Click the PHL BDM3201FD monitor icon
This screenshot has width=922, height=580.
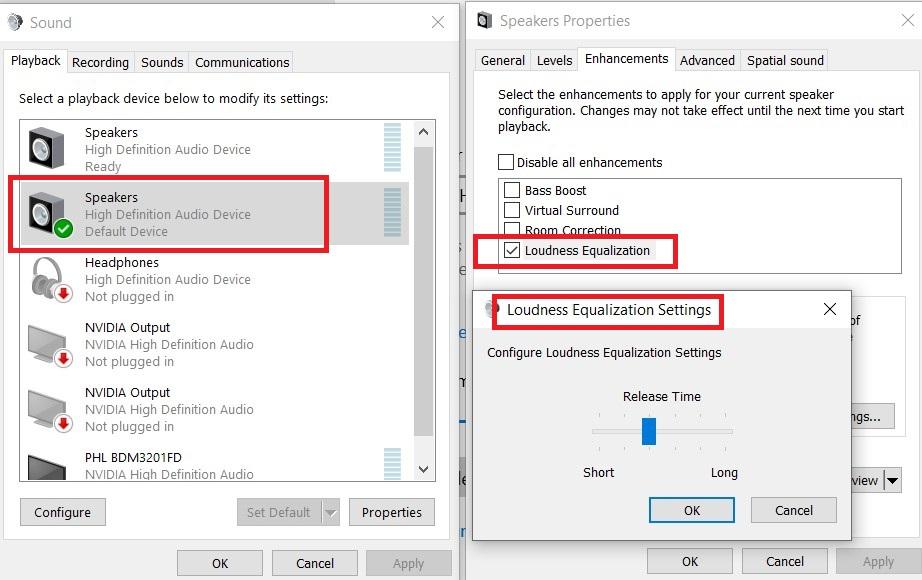(47, 467)
